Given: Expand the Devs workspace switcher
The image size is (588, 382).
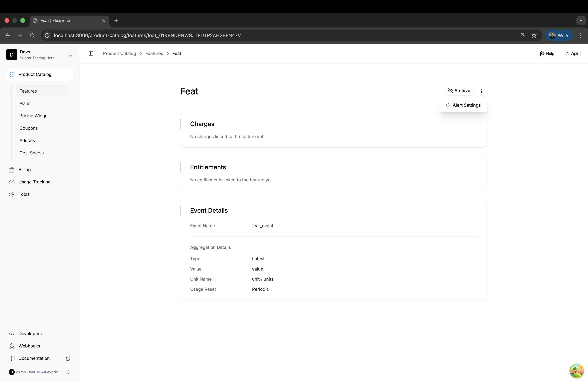Looking at the screenshot, I should (70, 55).
